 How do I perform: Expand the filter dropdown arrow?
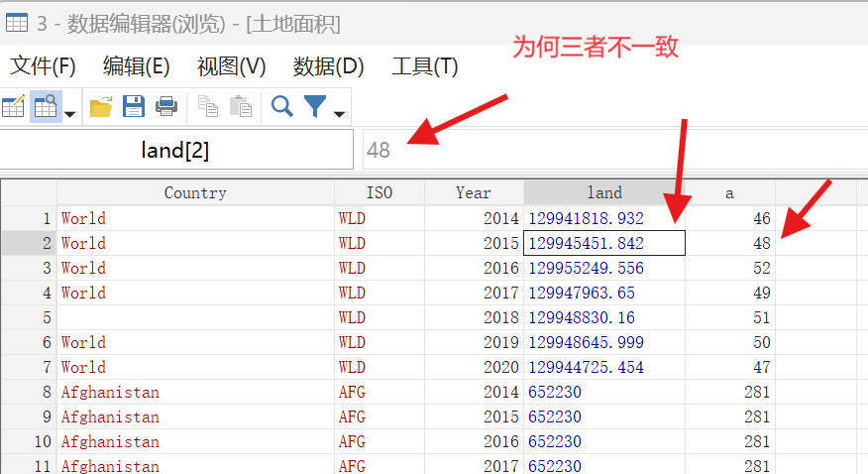click(339, 114)
